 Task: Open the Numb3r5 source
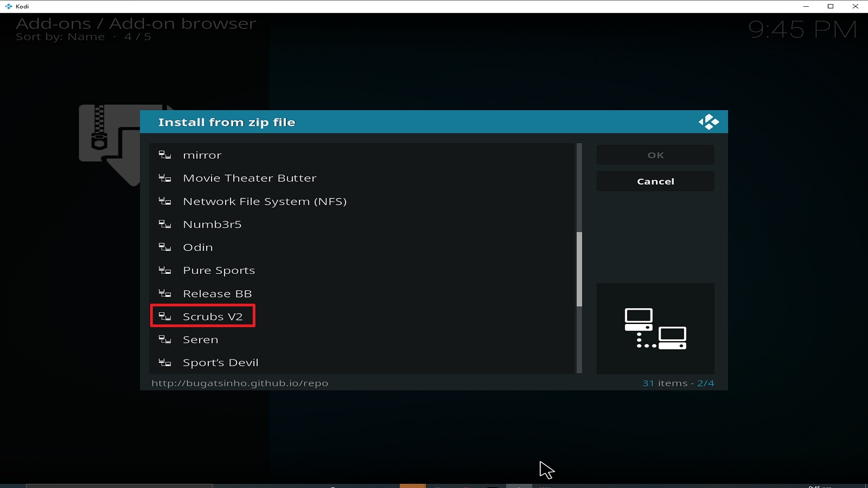point(362,224)
